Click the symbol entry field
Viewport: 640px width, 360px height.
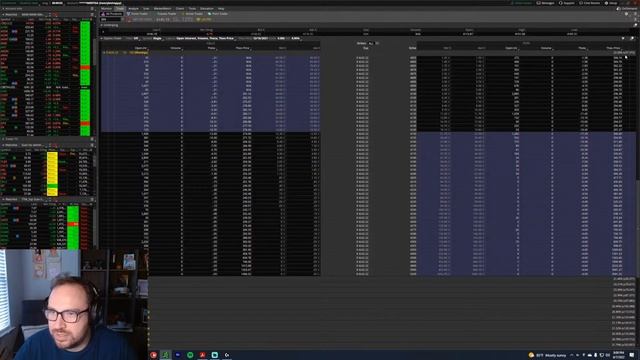(x=110, y=20)
